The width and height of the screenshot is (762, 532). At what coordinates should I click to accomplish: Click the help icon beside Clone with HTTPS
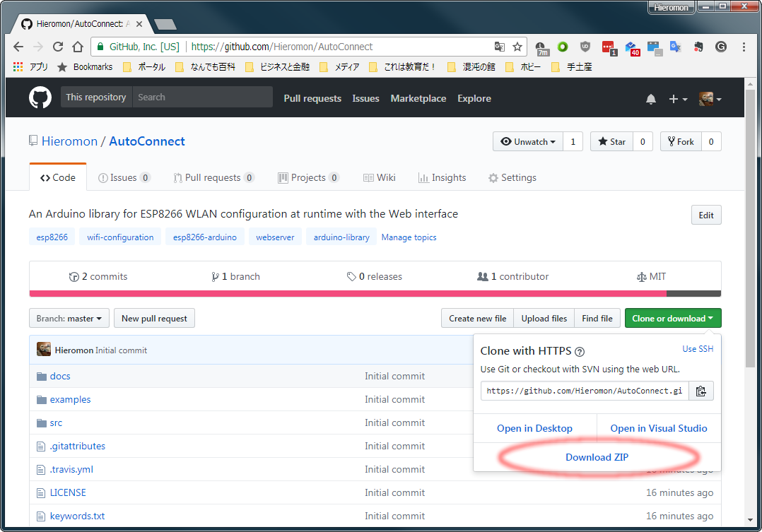click(580, 352)
